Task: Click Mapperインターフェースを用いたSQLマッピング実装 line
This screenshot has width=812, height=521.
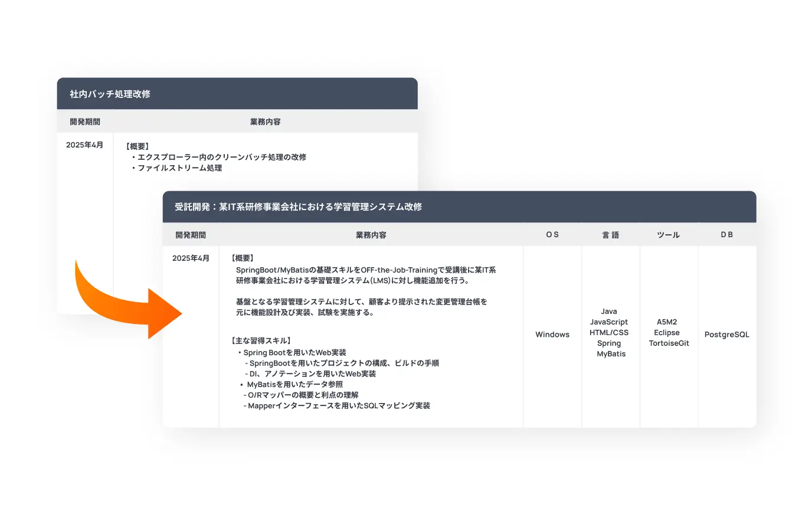Action: pyautogui.click(x=337, y=405)
